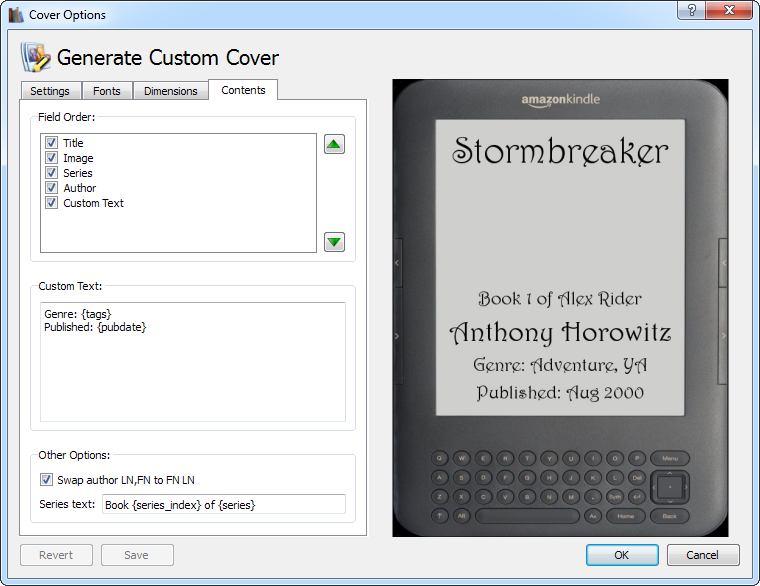The image size is (760, 586).
Task: Uncheck the Image field checkbox
Action: pos(51,158)
